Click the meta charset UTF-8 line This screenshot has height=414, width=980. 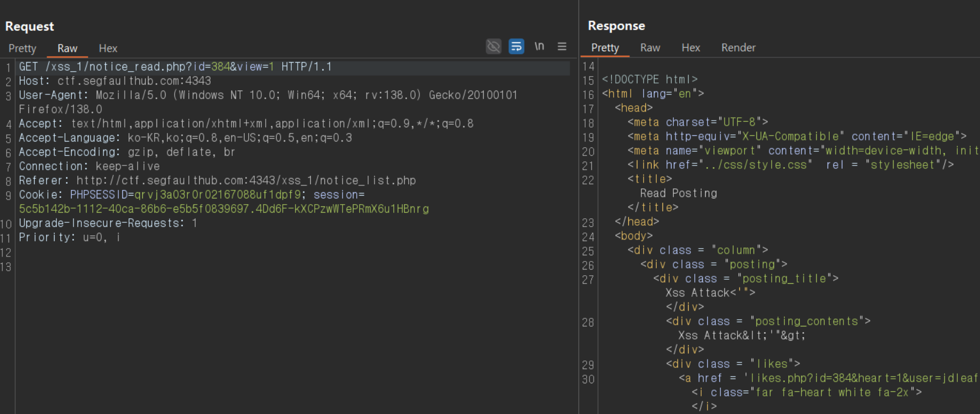tap(698, 122)
